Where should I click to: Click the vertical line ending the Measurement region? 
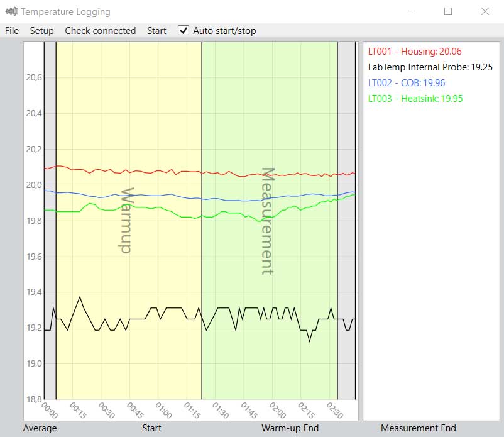337,221
